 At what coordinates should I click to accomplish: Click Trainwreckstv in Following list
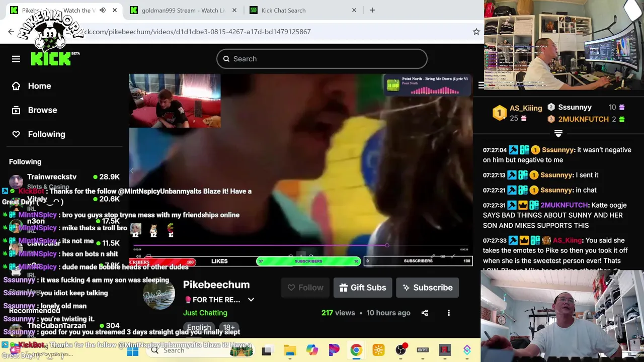tap(52, 177)
